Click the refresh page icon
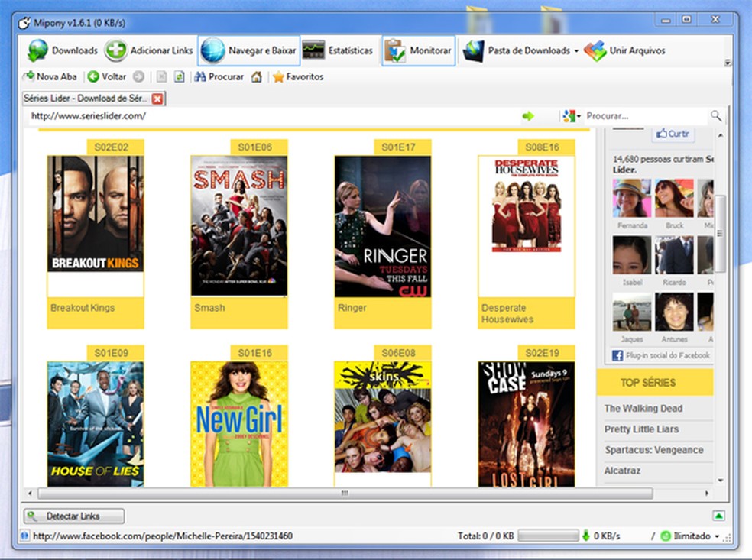This screenshot has height=560, width=752. [179, 76]
